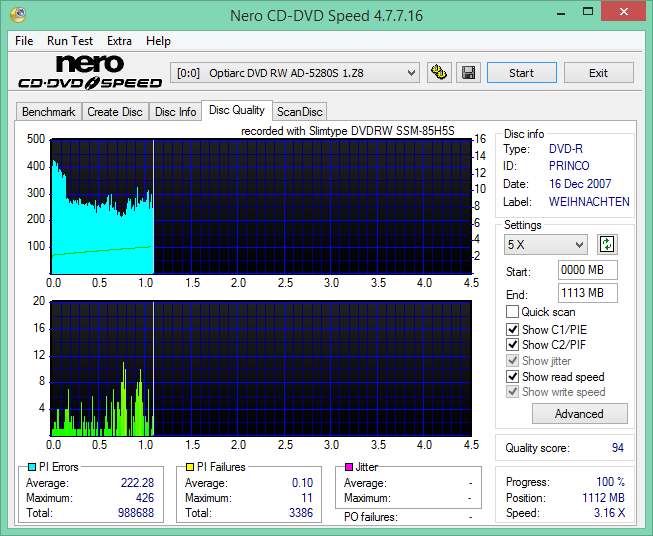
Task: Click the magenta Jitter legend swatch
Action: [x=349, y=467]
